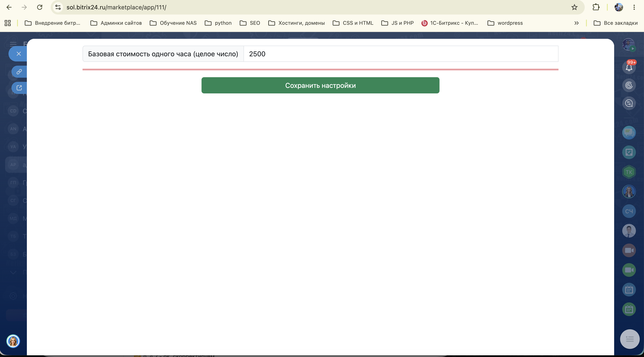Open the Chrome three-dot menu
This screenshot has height=357, width=644.
pos(634,7)
